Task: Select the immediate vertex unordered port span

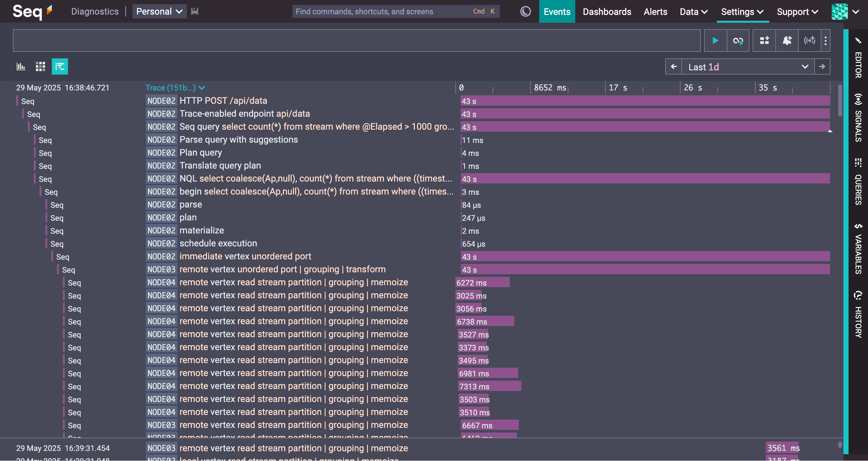Action: (245, 257)
